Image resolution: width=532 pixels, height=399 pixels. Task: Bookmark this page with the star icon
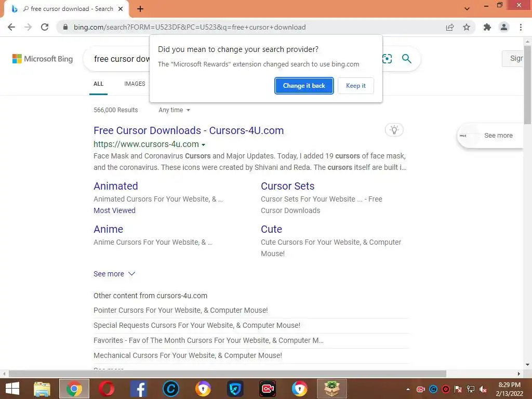point(467,27)
